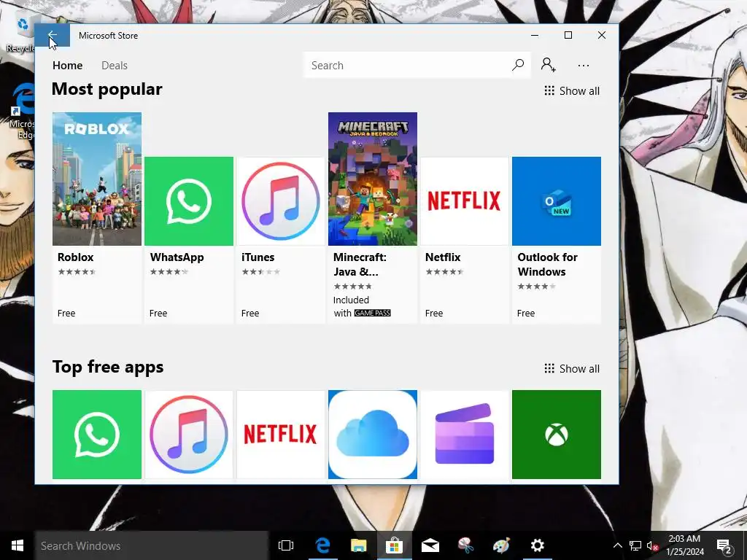
Task: Open the three-dot See more menu
Action: [x=583, y=66]
